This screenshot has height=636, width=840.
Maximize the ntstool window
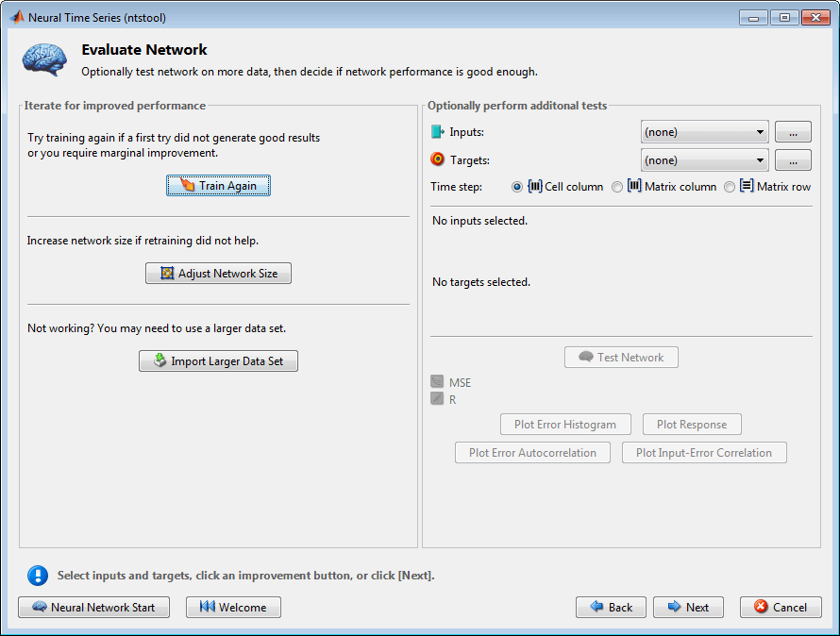(x=784, y=18)
